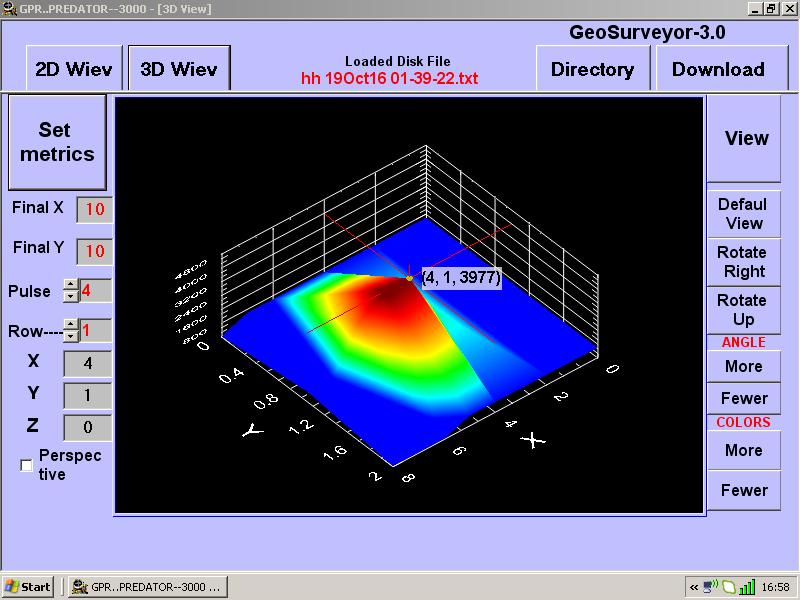Click the loaded file name hh 19Oct16 01-39-22.txt
The width and height of the screenshot is (800, 600).
coord(390,79)
